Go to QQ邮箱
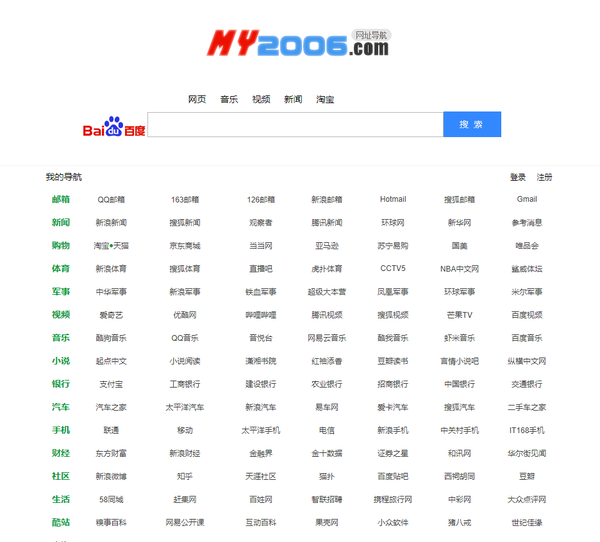The height and width of the screenshot is (542, 600). tap(111, 199)
